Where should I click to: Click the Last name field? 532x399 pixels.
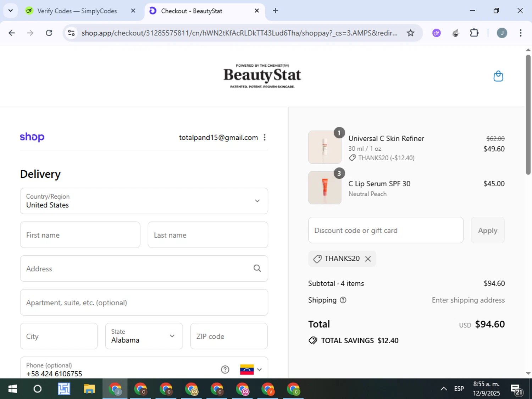[x=208, y=235]
